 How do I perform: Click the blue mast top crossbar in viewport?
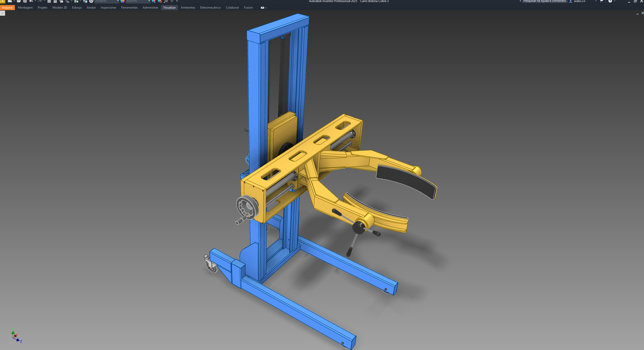[278, 28]
